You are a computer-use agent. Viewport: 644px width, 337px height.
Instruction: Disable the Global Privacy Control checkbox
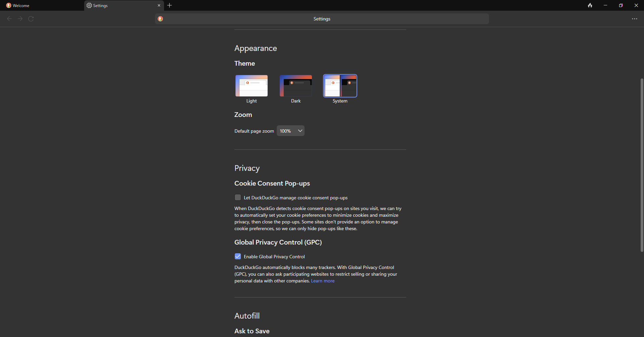click(x=238, y=257)
